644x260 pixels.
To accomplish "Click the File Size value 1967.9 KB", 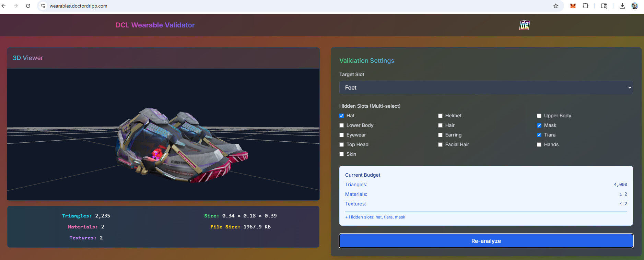I will pyautogui.click(x=257, y=227).
